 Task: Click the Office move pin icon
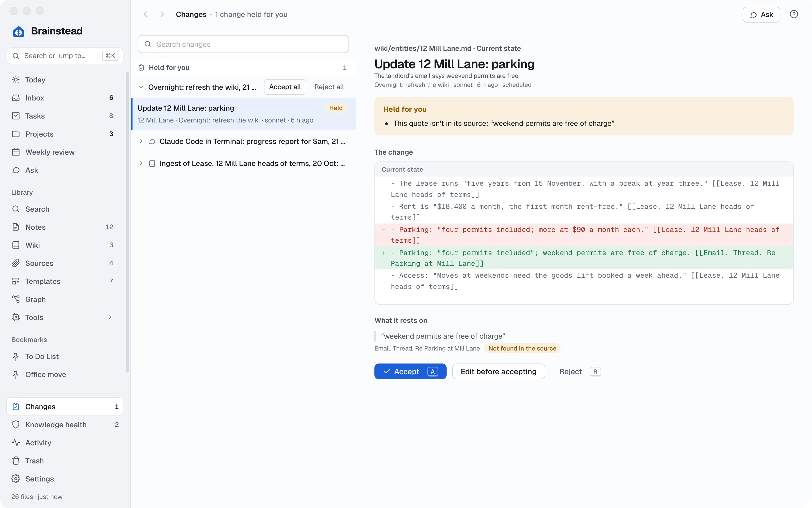point(16,374)
